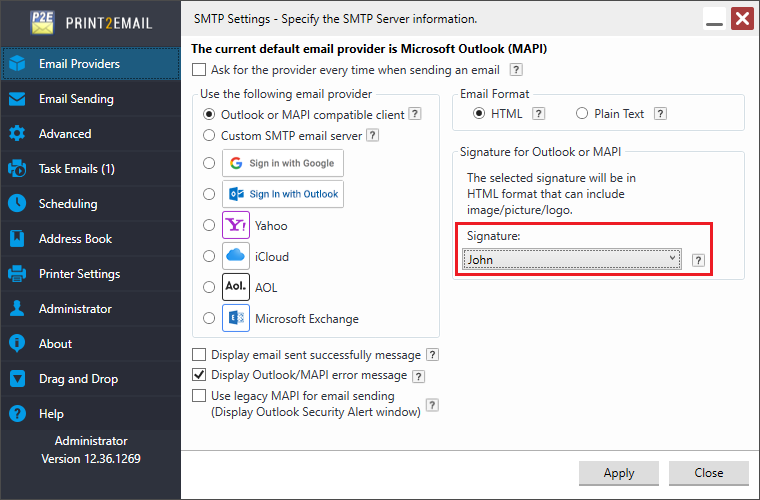Image resolution: width=760 pixels, height=500 pixels.
Task: Switch to the Scheduling section
Action: [91, 203]
